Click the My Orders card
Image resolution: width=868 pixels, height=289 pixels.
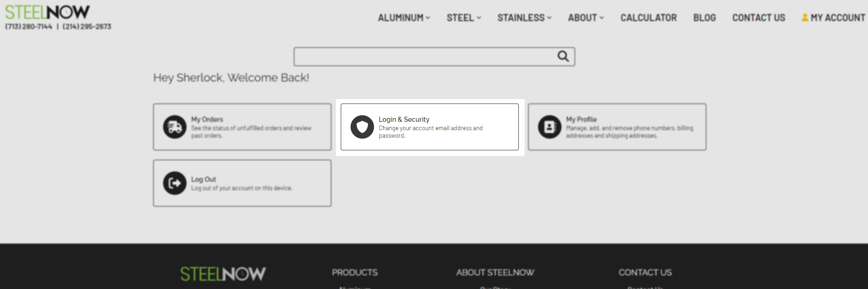(242, 127)
